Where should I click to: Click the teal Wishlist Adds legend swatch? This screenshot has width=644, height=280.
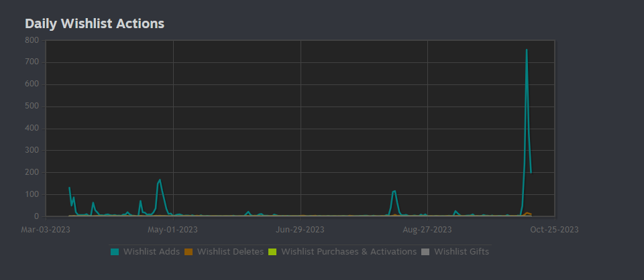[115, 252]
